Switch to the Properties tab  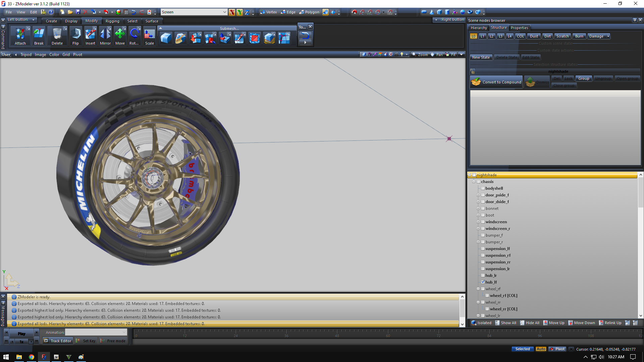tap(519, 28)
